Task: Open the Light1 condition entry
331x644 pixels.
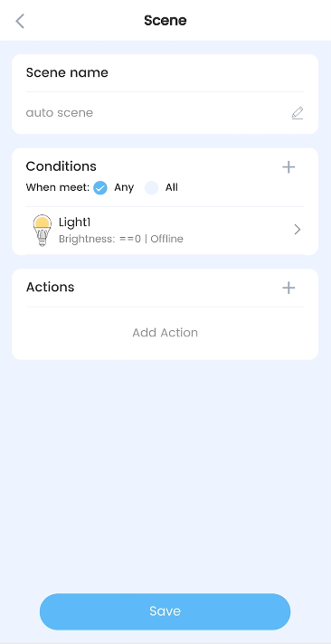Action: pos(165,230)
